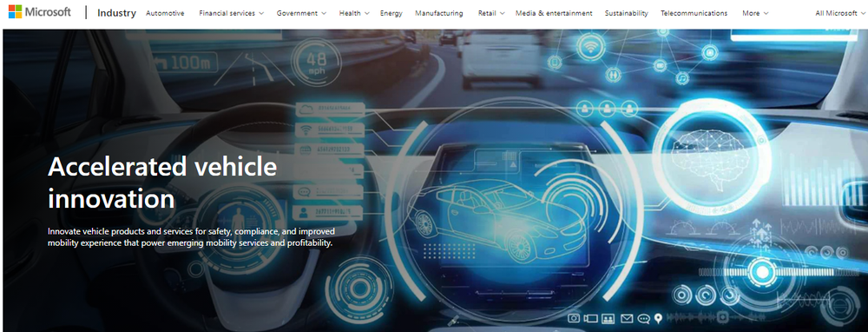Open the All Microsoft dropdown
Image resolution: width=868 pixels, height=332 pixels.
click(840, 13)
